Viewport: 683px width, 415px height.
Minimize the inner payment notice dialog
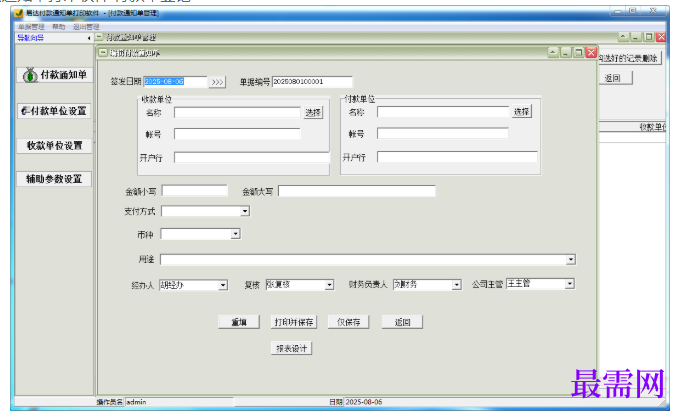(565, 53)
